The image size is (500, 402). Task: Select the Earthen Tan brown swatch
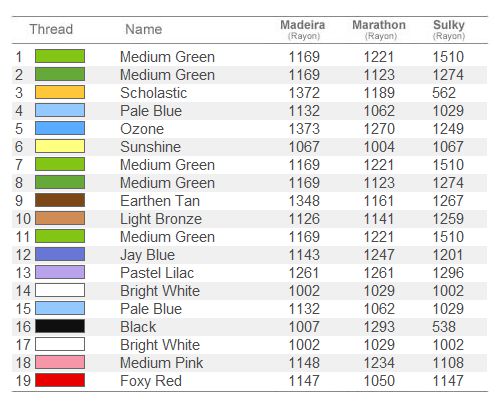tap(60, 200)
